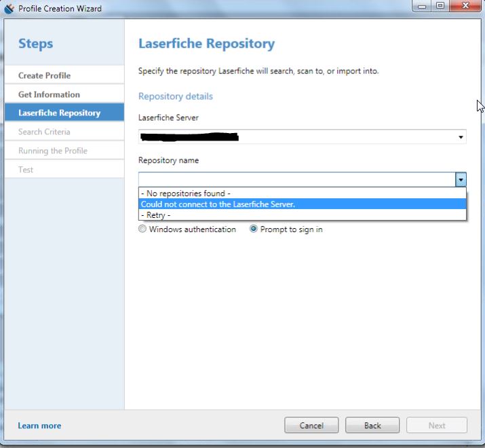This screenshot has width=485, height=448.
Task: Open the Test step
Action: coord(64,169)
